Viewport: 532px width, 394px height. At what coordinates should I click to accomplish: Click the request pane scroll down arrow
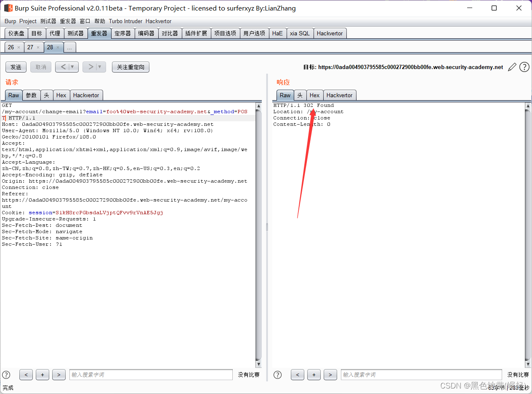258,364
